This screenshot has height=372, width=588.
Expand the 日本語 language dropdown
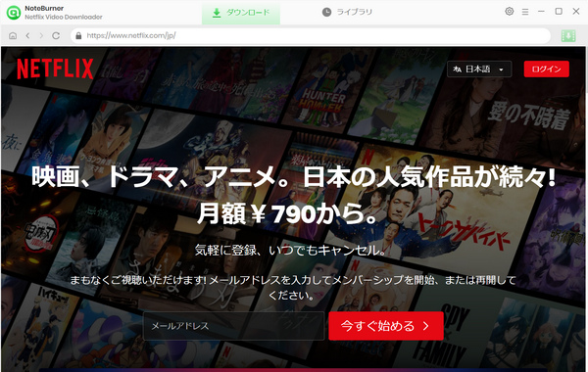pyautogui.click(x=479, y=69)
